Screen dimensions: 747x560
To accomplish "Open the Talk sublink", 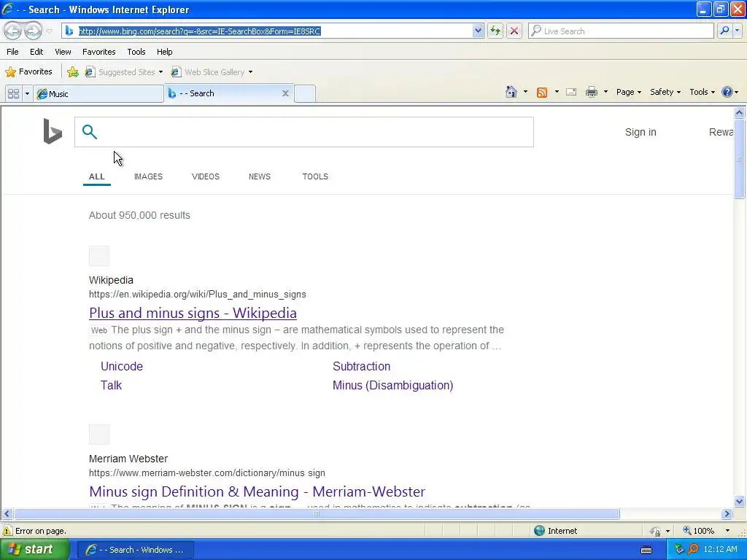I will [111, 385].
